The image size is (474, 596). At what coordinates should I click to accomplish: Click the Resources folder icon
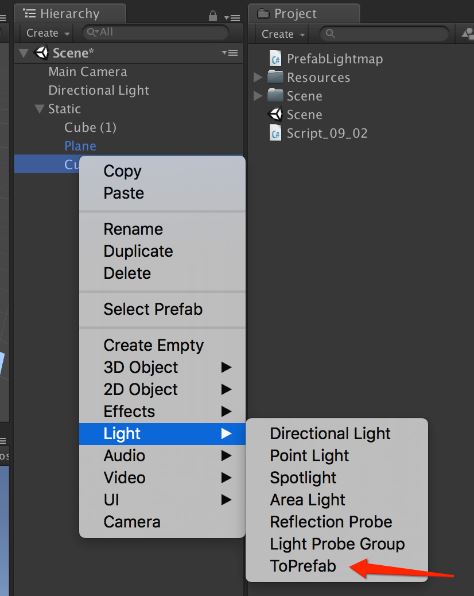275,77
